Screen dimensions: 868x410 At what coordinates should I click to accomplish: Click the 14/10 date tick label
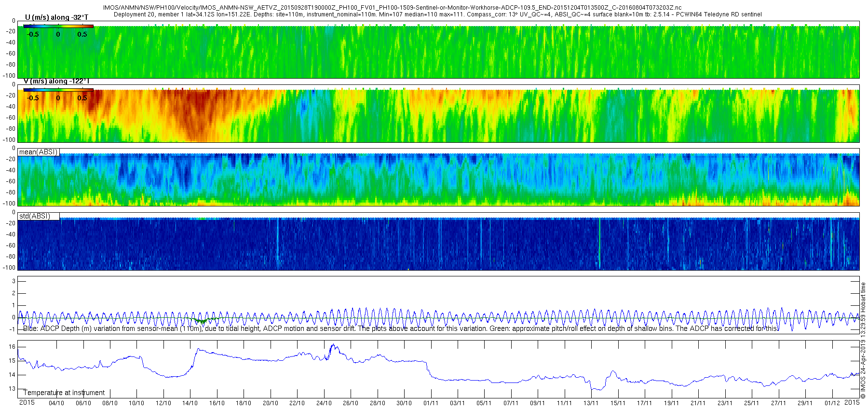(190, 403)
